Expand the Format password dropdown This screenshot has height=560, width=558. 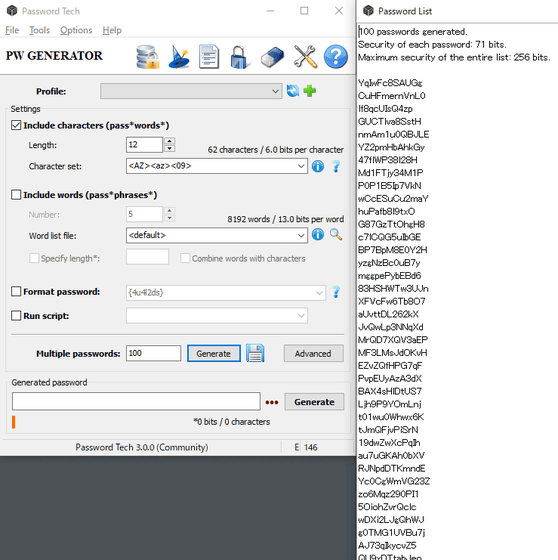tap(319, 293)
